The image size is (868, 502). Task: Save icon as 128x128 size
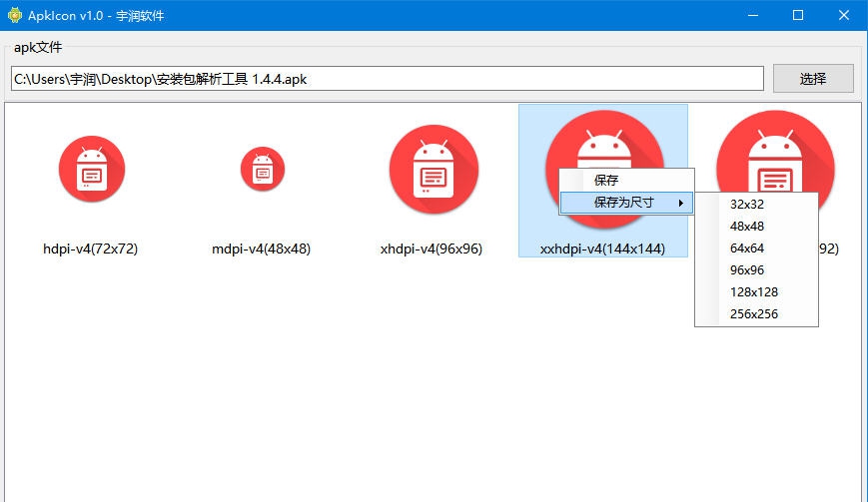tap(756, 291)
